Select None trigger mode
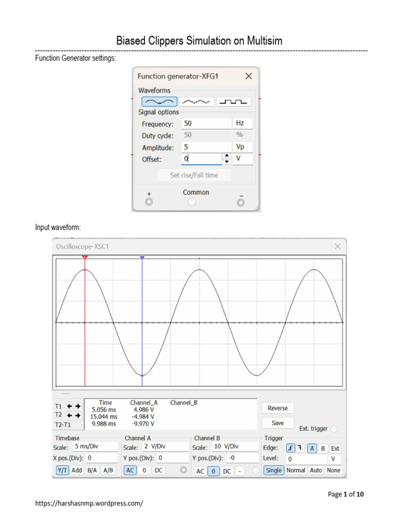Screen dimensions: 399x532 click(334, 470)
